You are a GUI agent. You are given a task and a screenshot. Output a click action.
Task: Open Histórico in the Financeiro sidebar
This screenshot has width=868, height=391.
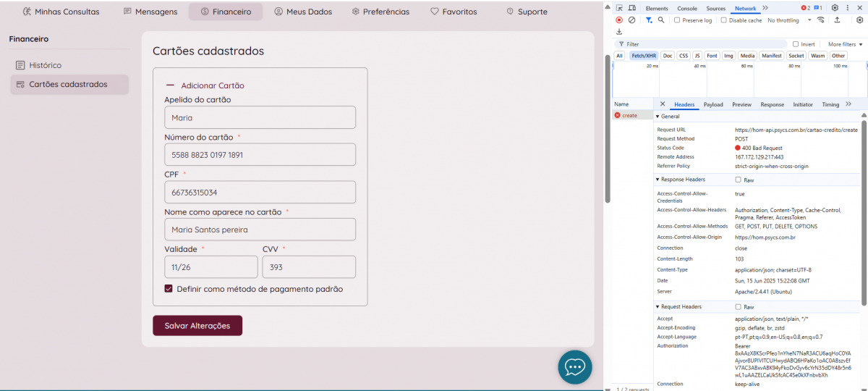(45, 65)
